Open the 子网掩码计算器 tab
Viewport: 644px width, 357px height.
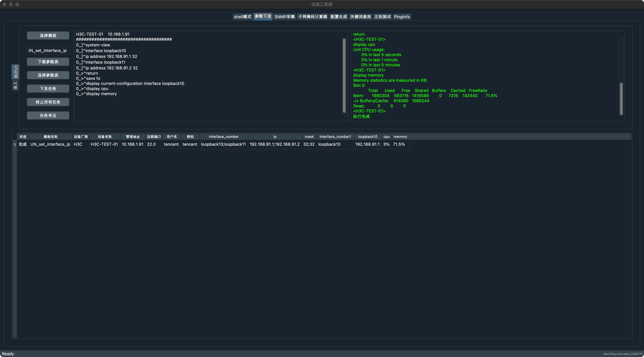pyautogui.click(x=313, y=17)
